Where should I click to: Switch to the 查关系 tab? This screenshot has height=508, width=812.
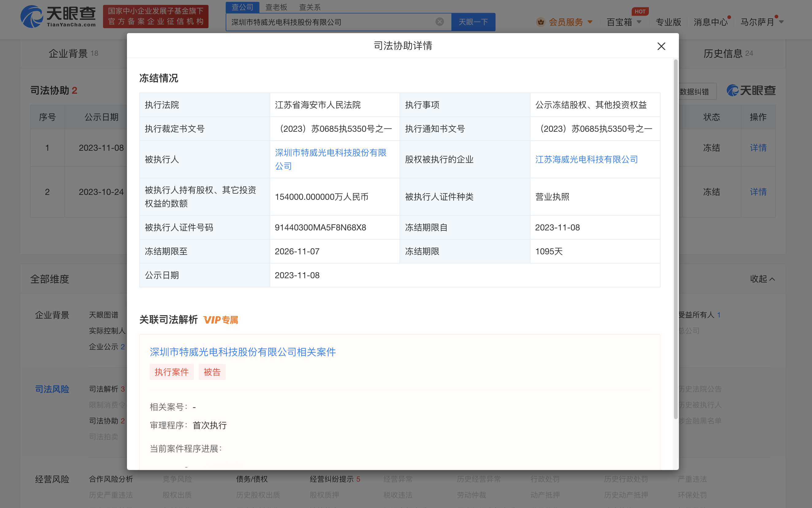(310, 7)
